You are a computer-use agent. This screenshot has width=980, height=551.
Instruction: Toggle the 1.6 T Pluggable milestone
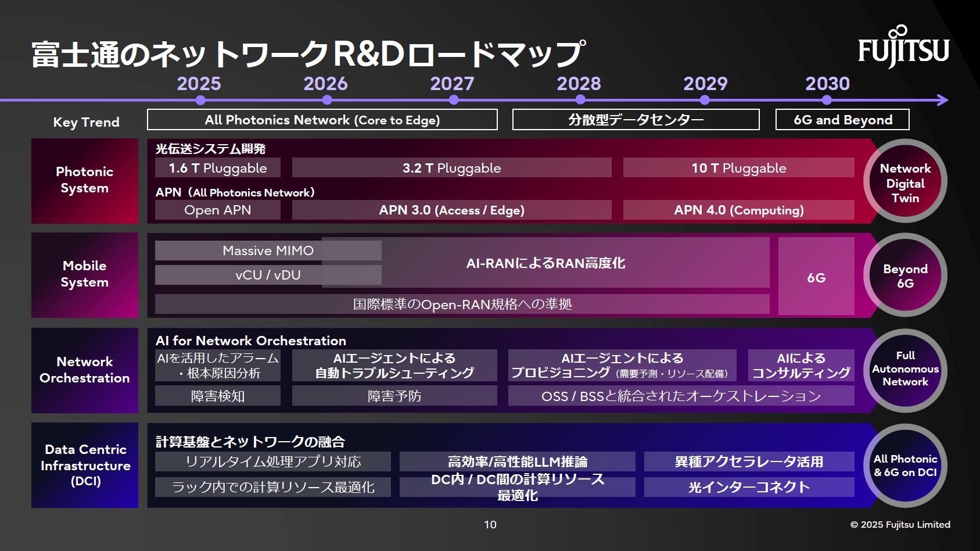(x=217, y=168)
